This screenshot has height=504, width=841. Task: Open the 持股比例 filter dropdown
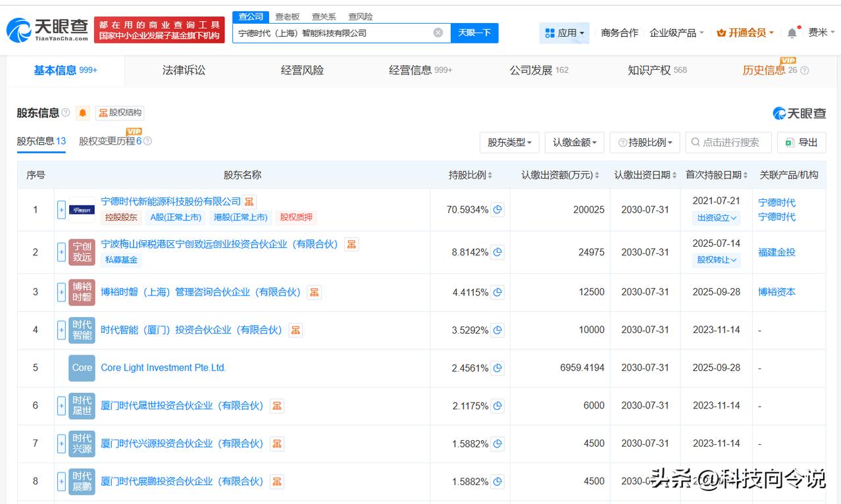645,142
